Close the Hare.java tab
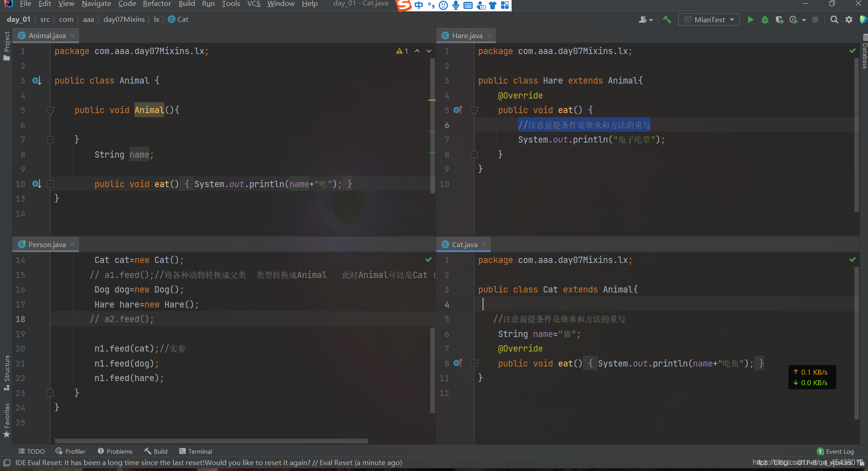868x471 pixels. click(x=489, y=35)
